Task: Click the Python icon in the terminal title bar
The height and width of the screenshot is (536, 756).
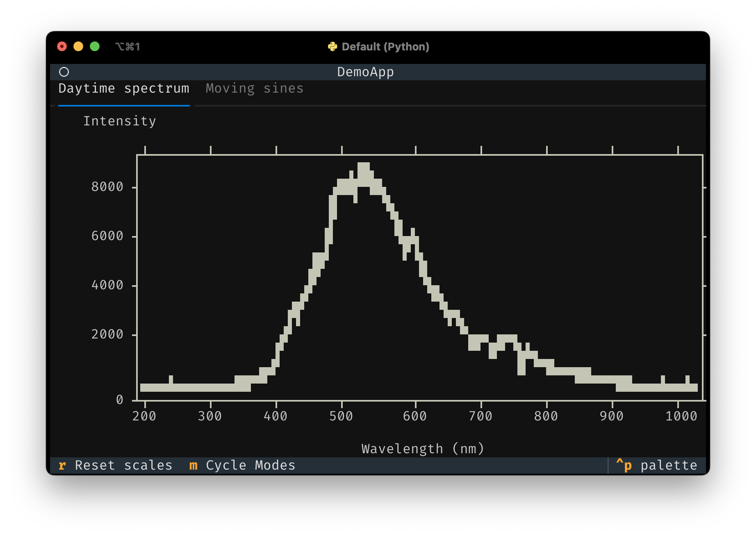Action: click(333, 46)
